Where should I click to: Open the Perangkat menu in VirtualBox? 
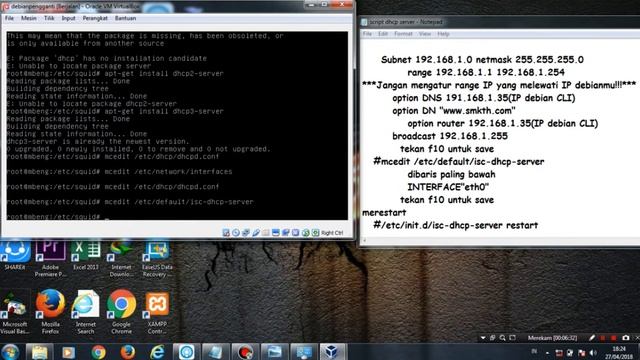coord(95,18)
